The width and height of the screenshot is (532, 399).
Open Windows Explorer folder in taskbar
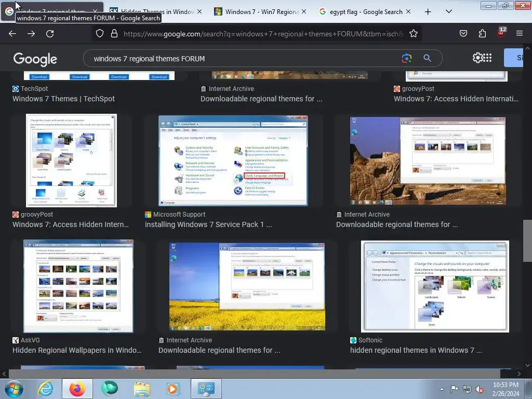pos(141,389)
